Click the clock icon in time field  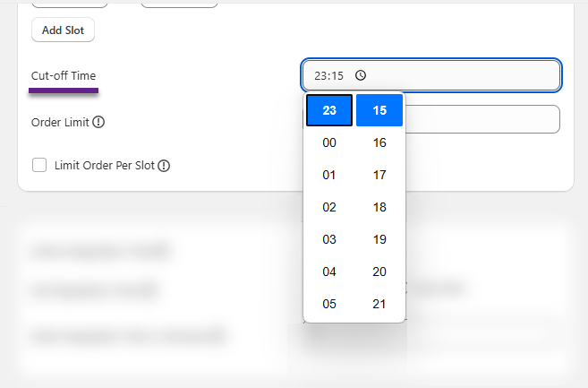pyautogui.click(x=360, y=75)
